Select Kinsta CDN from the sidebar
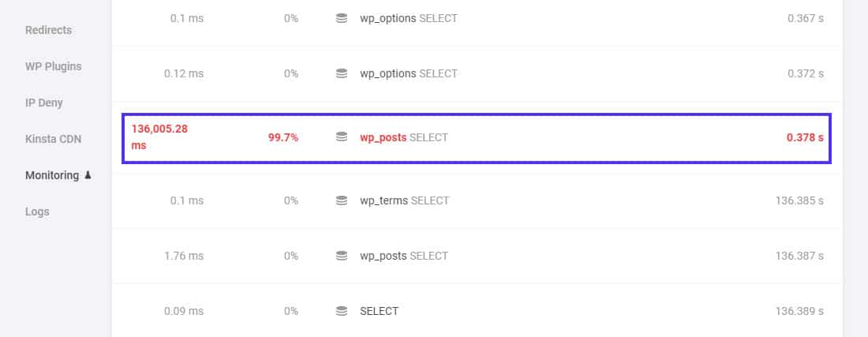The height and width of the screenshot is (337, 868). (53, 139)
